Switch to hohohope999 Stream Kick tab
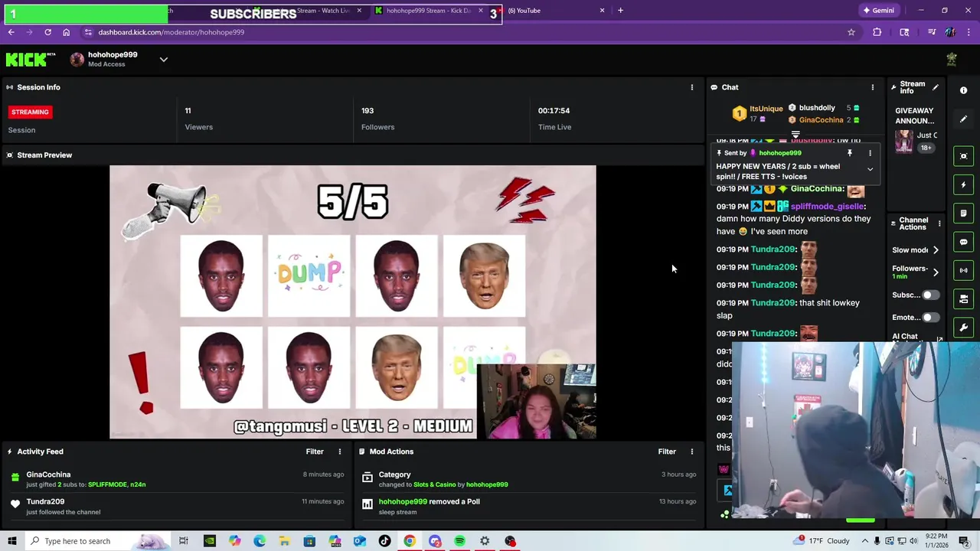The width and height of the screenshot is (980, 551). [429, 11]
